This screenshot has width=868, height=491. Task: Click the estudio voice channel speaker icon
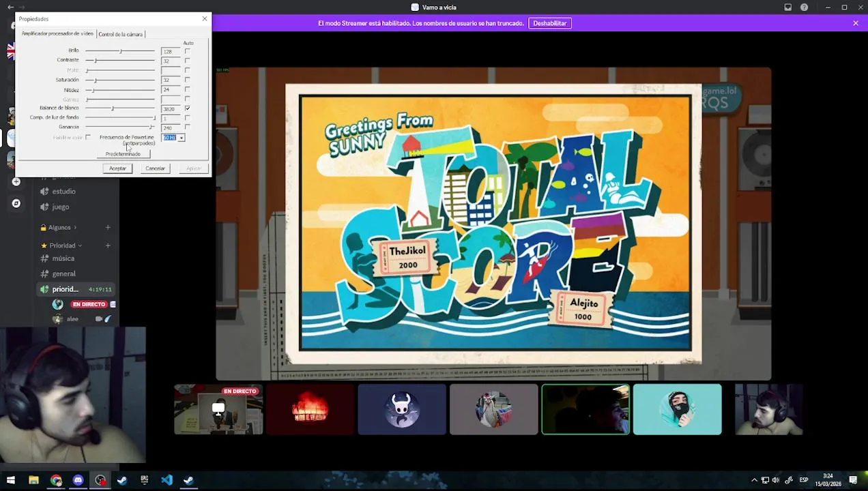click(x=44, y=192)
